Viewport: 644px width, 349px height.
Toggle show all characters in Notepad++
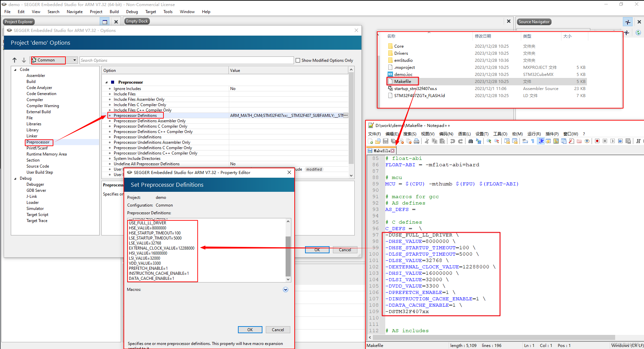coord(533,141)
